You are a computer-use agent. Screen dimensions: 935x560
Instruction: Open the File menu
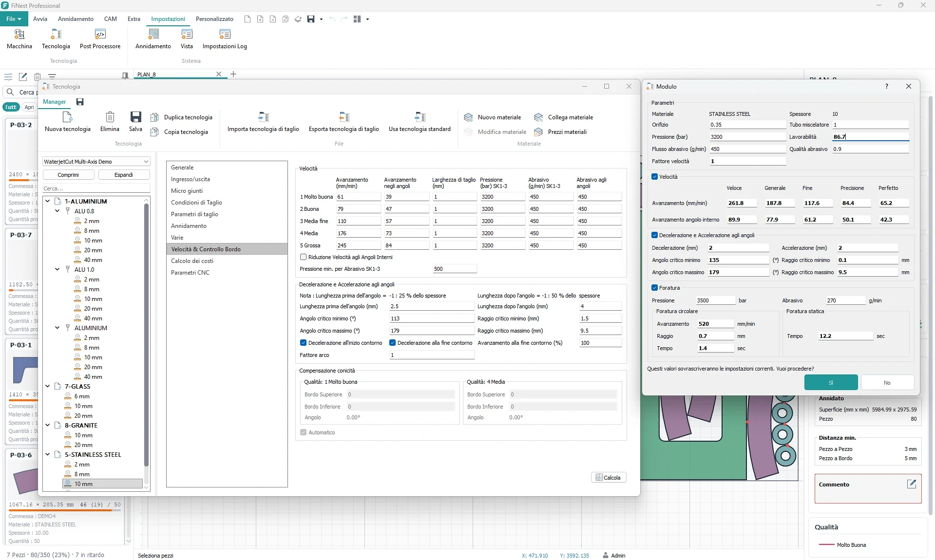14,19
